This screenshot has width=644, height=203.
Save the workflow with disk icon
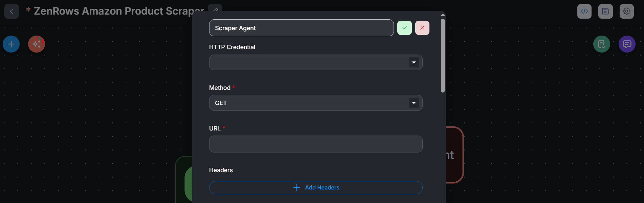(605, 11)
